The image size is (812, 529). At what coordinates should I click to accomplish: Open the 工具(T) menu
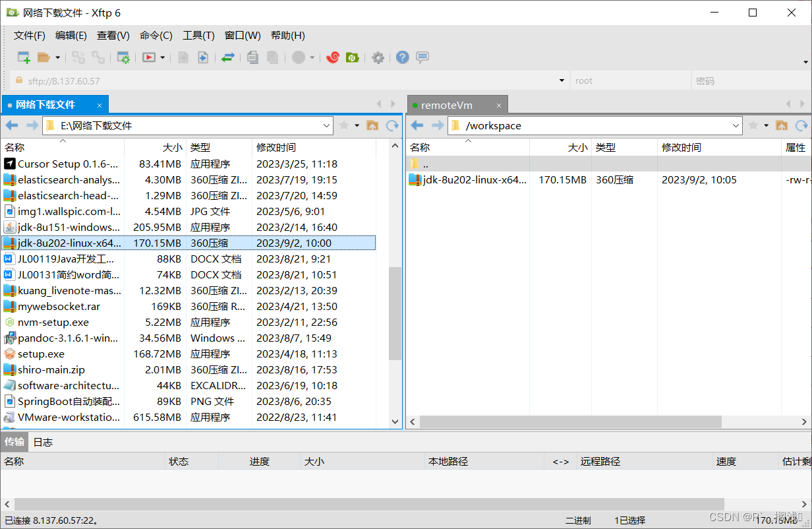[x=199, y=36]
